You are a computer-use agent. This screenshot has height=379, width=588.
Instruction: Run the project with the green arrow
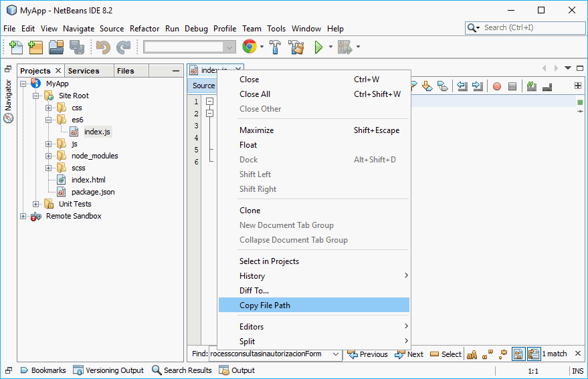[319, 47]
